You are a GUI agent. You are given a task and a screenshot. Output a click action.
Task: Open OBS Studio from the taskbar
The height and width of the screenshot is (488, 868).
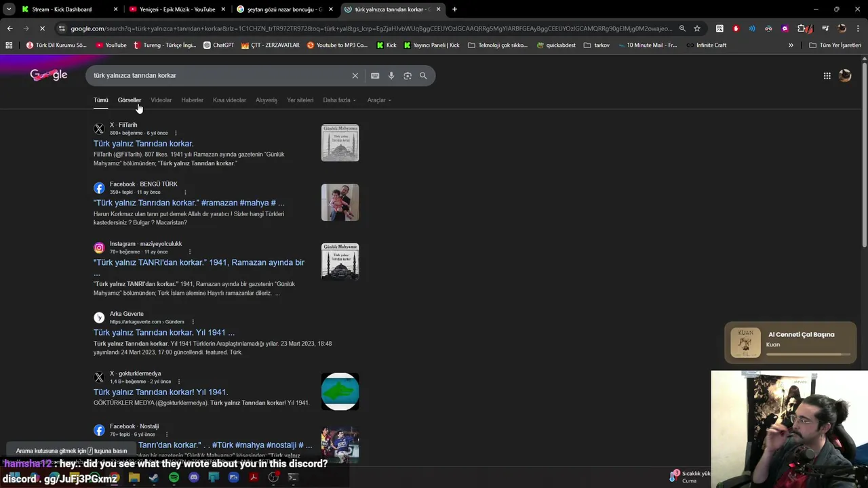click(273, 478)
